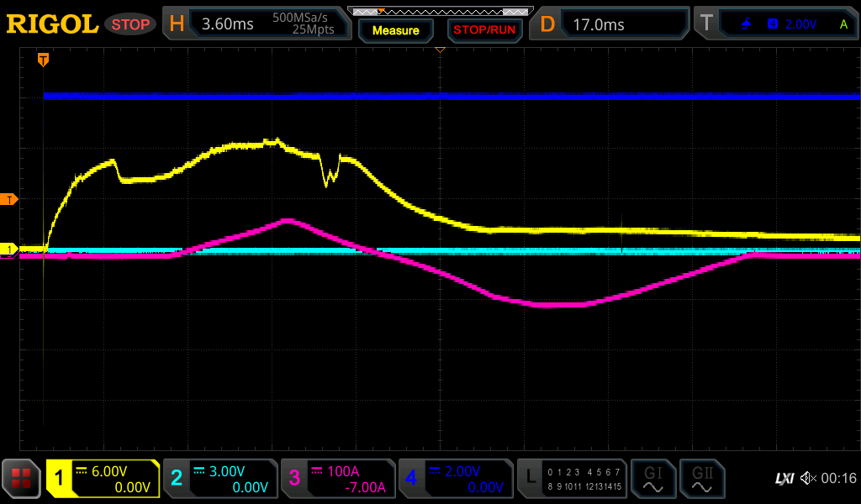Screen dimensions: 861x504
Task: Click the muted speaker icon
Action: point(808,479)
